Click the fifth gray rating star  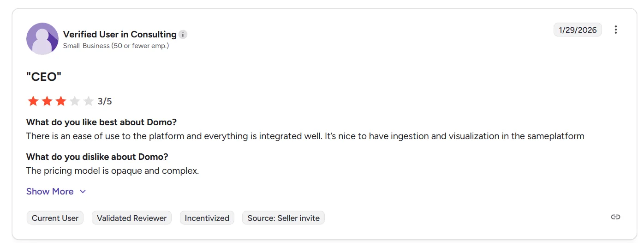pos(88,101)
